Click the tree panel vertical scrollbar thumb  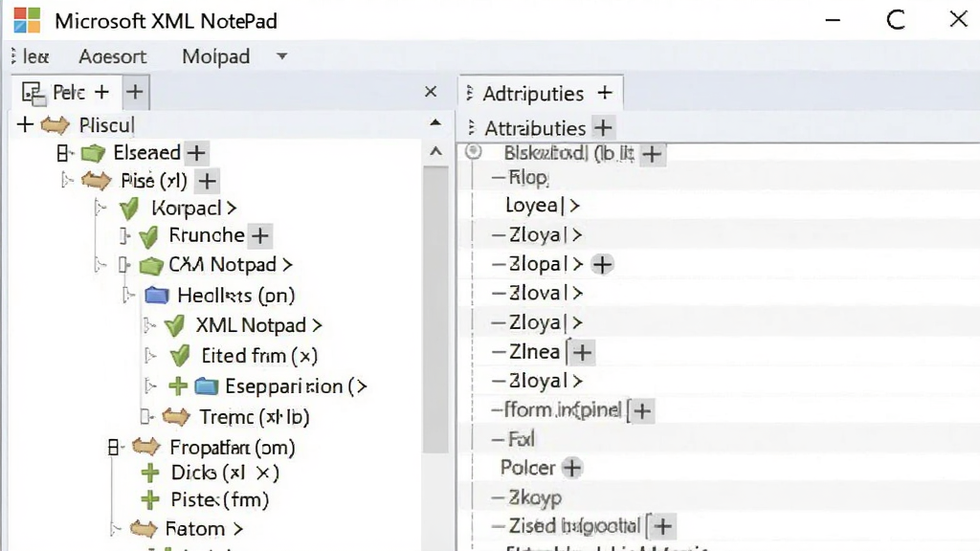pyautogui.click(x=435, y=310)
